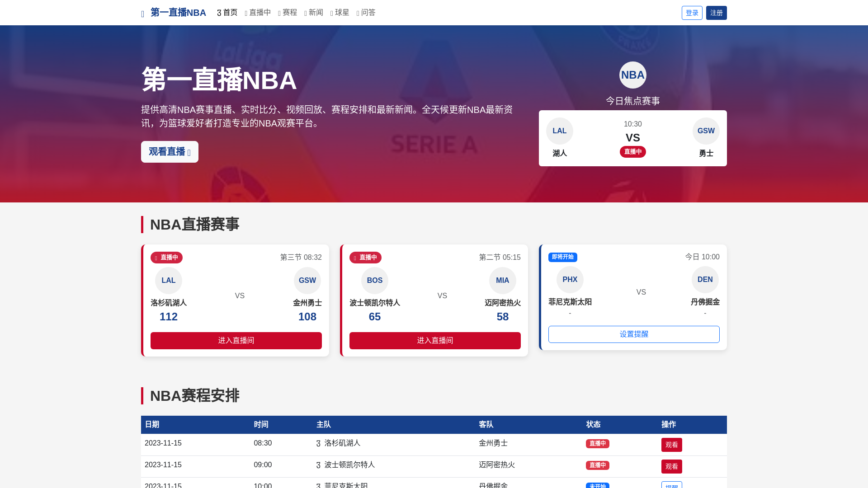Click the 登录 button
Image resolution: width=868 pixels, height=488 pixels.
click(692, 13)
